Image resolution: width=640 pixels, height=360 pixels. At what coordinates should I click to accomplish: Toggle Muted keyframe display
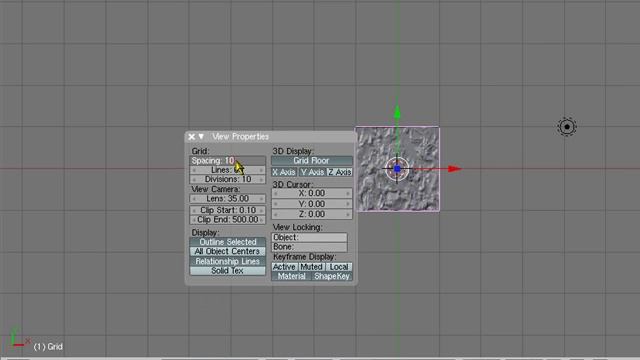311,267
